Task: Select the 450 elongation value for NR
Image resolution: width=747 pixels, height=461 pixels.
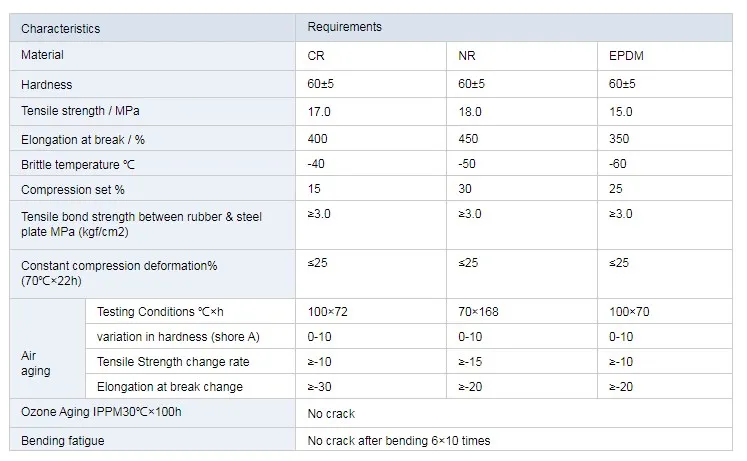Action: click(x=468, y=139)
